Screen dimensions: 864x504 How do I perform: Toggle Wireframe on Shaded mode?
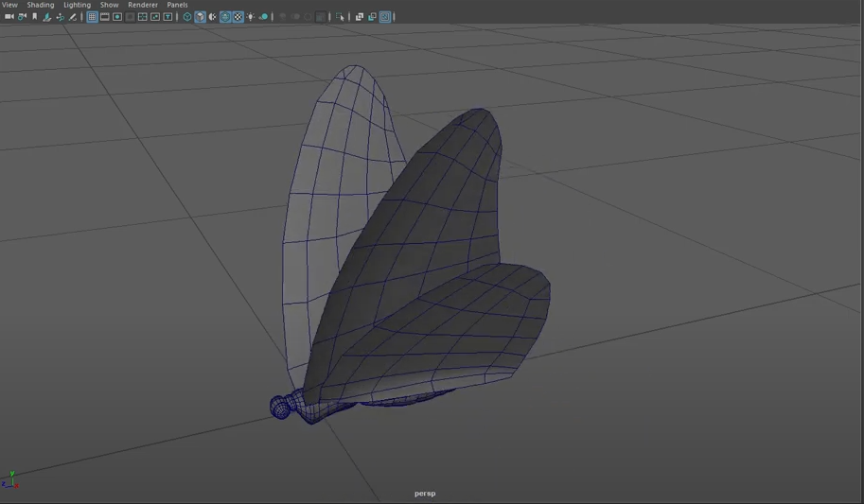(225, 17)
